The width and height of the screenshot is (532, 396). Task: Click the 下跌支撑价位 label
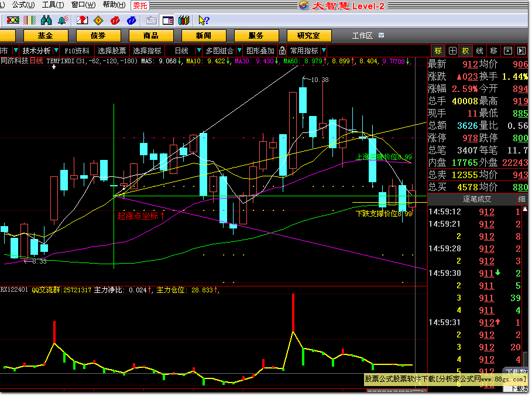pyautogui.click(x=376, y=214)
